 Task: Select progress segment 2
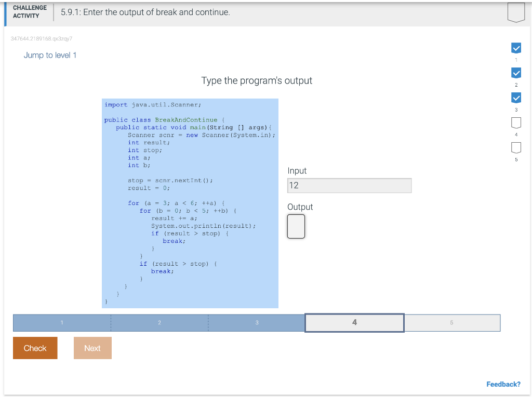point(159,322)
